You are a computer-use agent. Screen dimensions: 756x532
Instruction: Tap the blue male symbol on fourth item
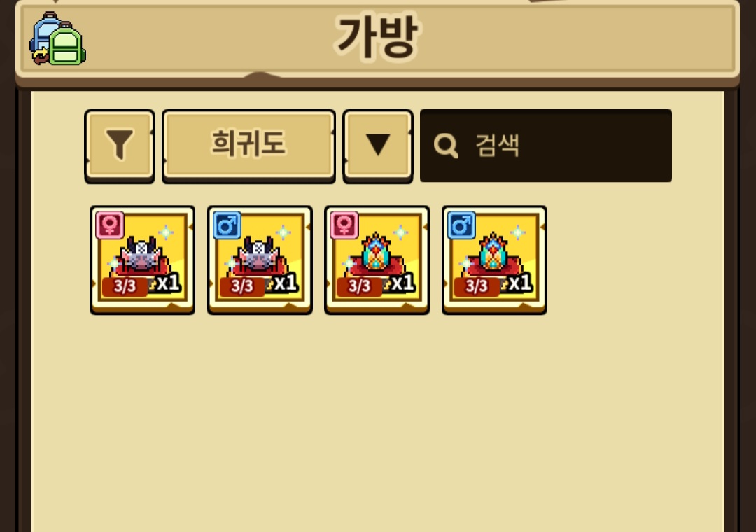click(x=461, y=225)
